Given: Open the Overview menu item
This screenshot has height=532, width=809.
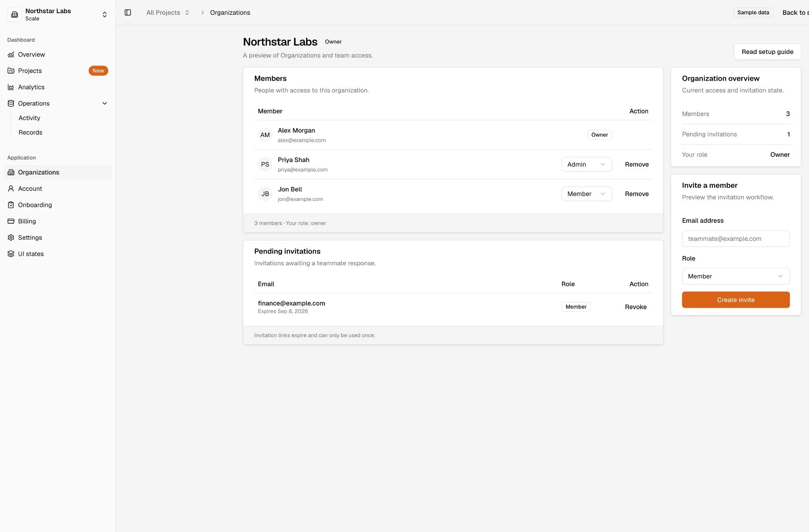Looking at the screenshot, I should click(58, 54).
